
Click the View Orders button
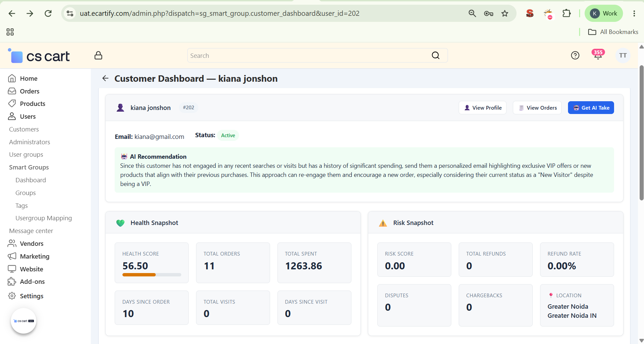pos(537,108)
